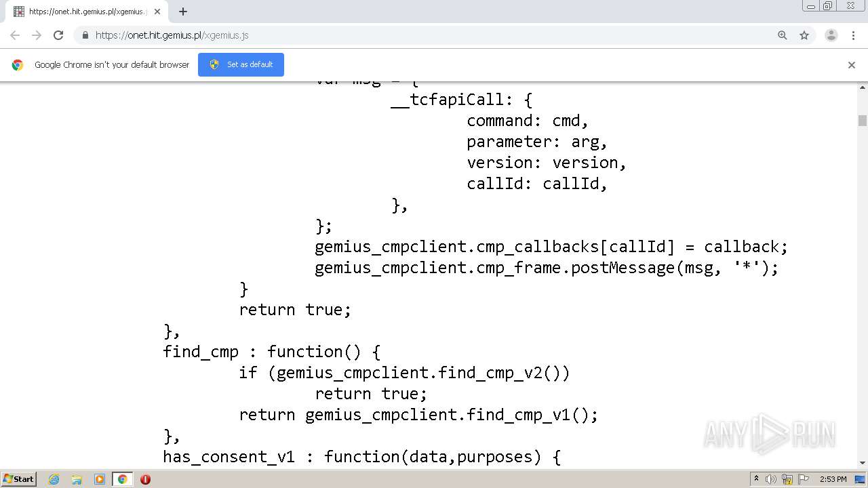Click the line "command: cmd,"

(x=528, y=121)
